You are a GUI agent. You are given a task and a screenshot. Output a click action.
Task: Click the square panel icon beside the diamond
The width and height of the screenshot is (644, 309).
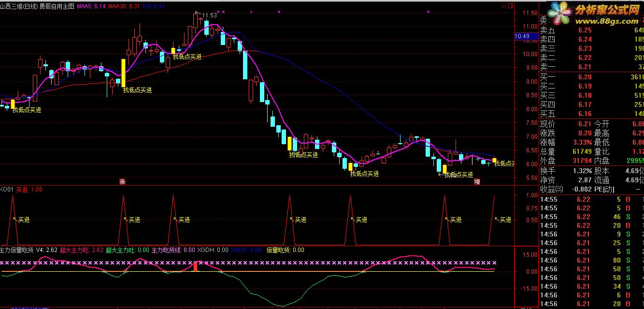tap(511, 6)
